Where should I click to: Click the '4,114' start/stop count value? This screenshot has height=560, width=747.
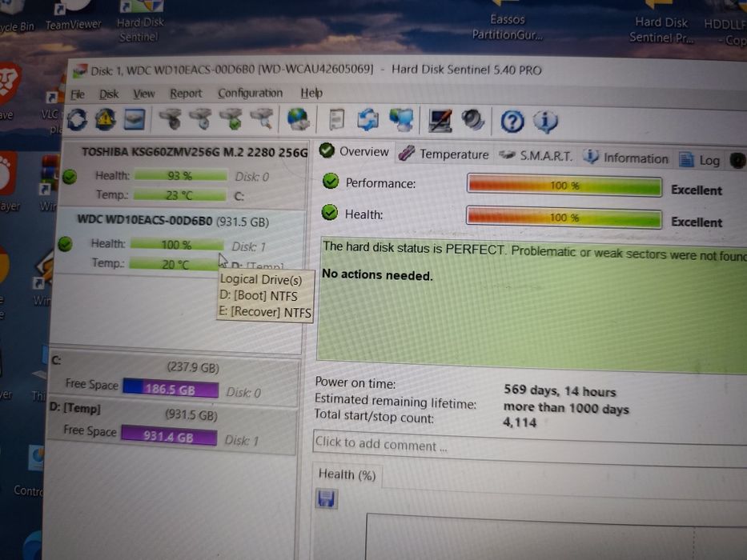[520, 422]
